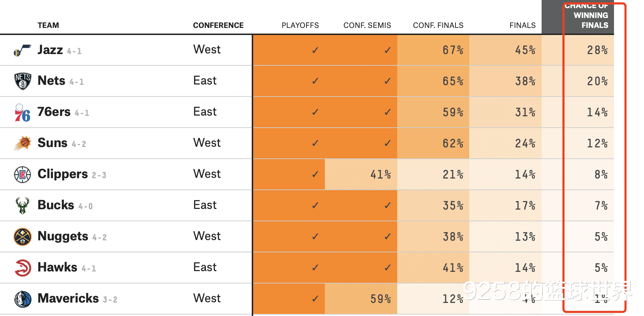This screenshot has width=644, height=316.
Task: Sort by the CONFERENCE column header
Action: [x=218, y=25]
